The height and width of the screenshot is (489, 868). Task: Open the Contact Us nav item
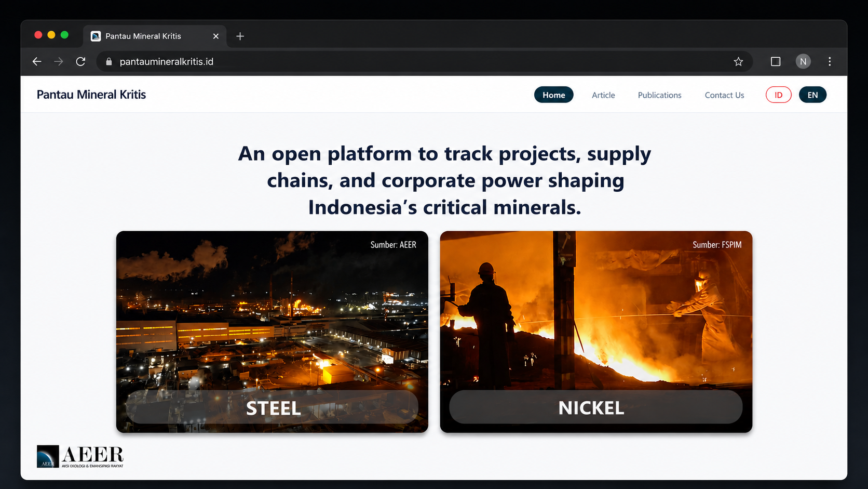724,95
